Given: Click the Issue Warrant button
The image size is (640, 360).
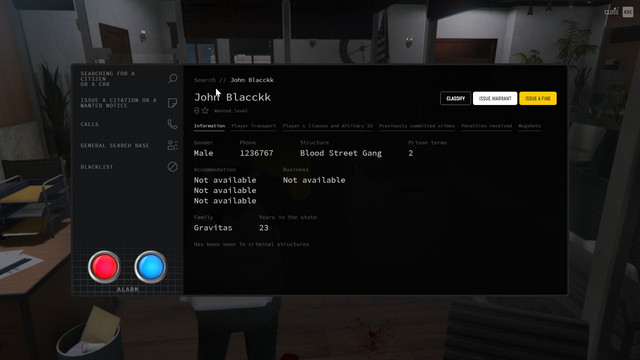Looking at the screenshot, I should tap(495, 98).
